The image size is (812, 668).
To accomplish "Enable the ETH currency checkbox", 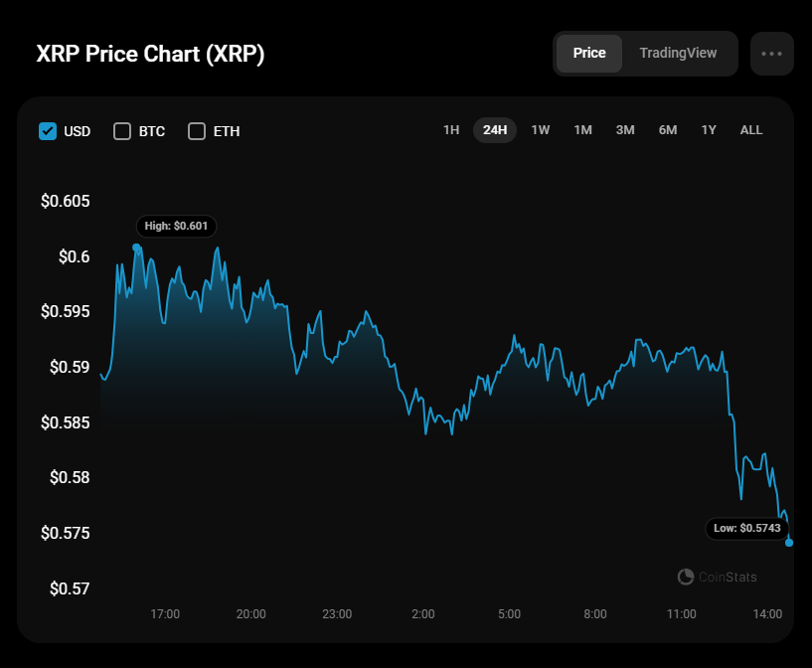I will click(197, 131).
